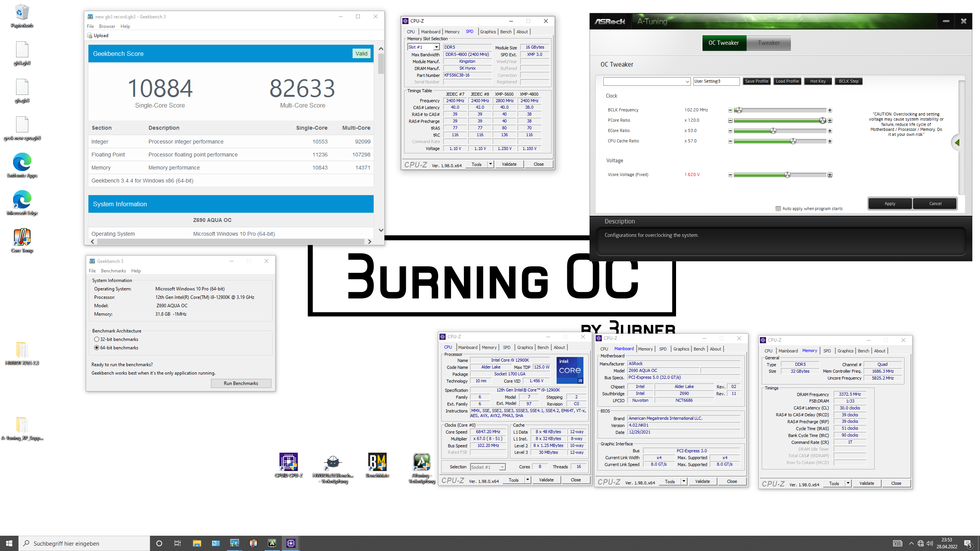This screenshot has width=980, height=551.
Task: Open the Papierkorb recycle bin icon
Action: pos(22,16)
